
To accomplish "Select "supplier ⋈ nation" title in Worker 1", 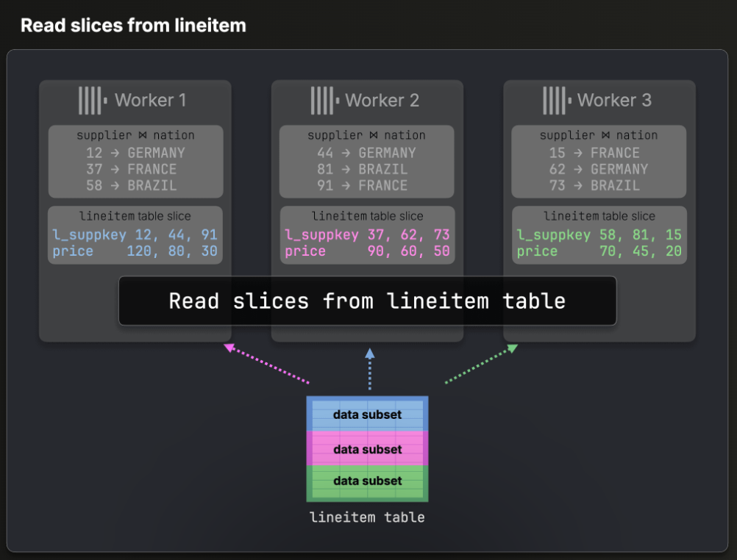I will pos(135,135).
